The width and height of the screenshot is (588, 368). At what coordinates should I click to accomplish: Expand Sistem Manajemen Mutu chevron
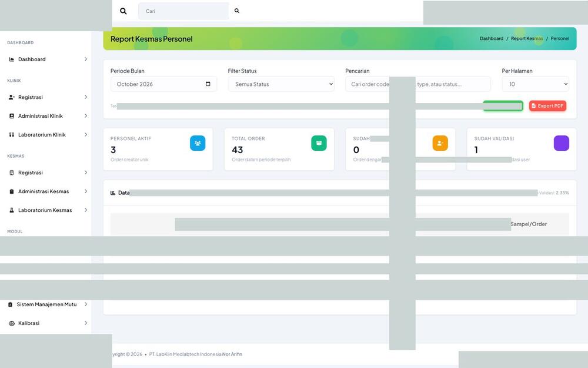(x=85, y=304)
